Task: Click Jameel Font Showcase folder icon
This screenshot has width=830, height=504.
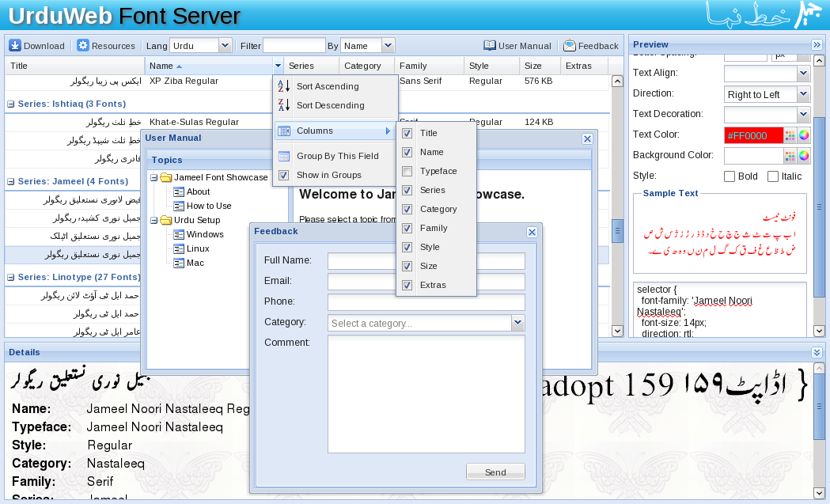Action: pyautogui.click(x=166, y=177)
